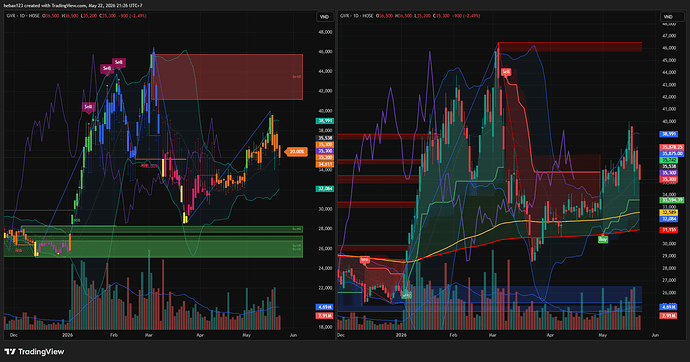The width and height of the screenshot is (690, 362).
Task: Click the teal 32,084 price tag on left chart
Action: (325, 189)
